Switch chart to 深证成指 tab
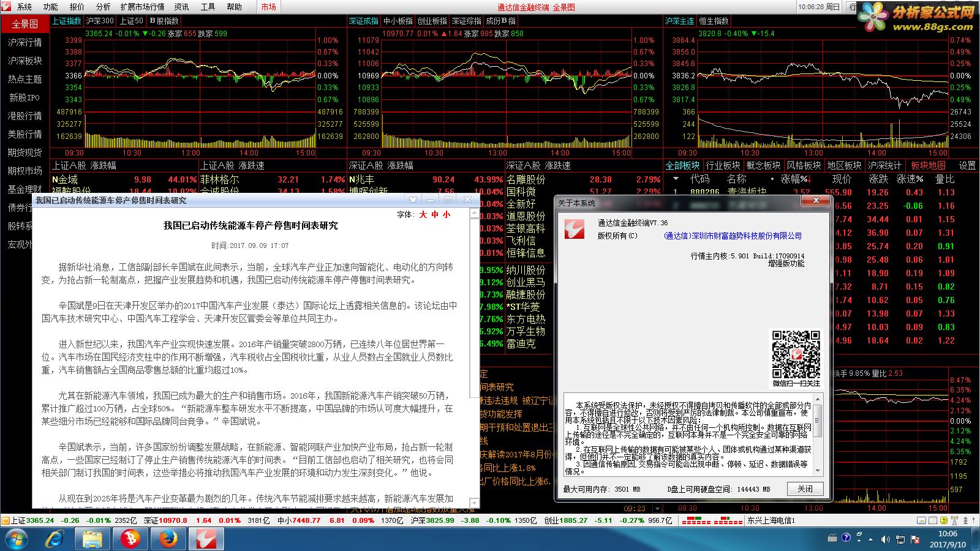 (x=364, y=21)
